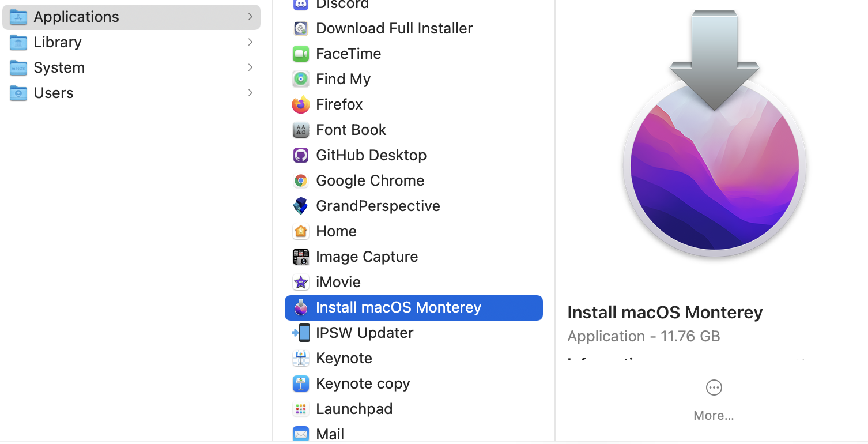Click the GitHub Desktop icon

click(x=301, y=155)
